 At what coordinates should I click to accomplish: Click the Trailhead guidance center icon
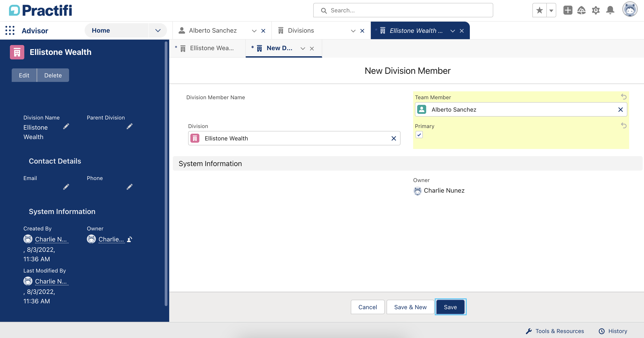click(x=581, y=10)
